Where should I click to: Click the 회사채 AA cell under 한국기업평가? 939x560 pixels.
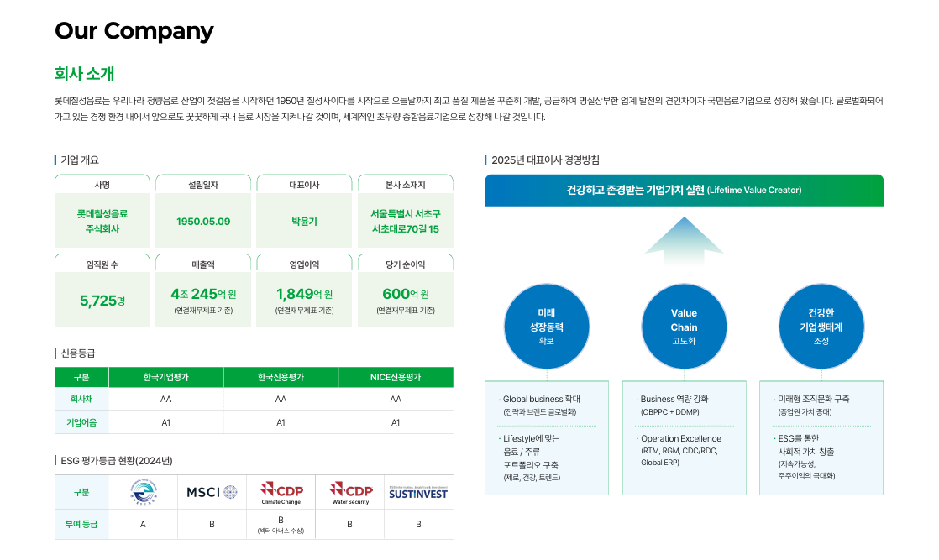pos(166,399)
